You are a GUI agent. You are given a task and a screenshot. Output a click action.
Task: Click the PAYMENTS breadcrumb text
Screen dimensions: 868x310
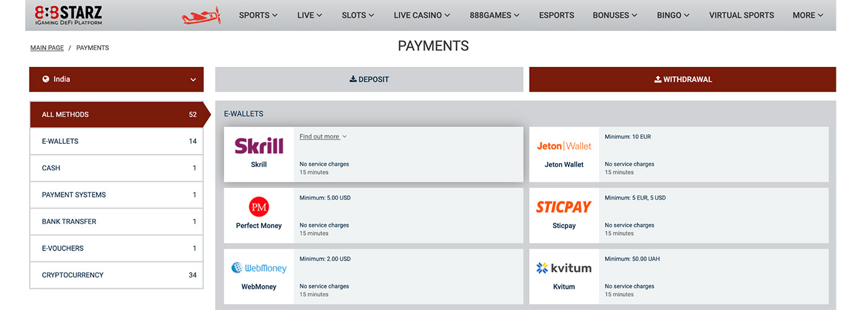click(92, 48)
